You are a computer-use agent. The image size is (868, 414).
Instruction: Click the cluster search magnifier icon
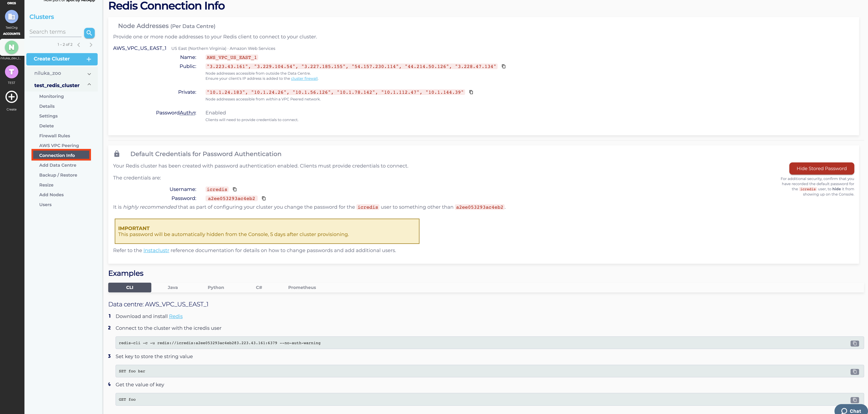pyautogui.click(x=89, y=33)
